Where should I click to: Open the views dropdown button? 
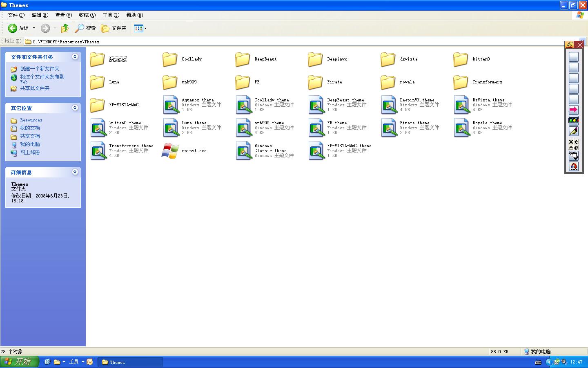(140, 28)
